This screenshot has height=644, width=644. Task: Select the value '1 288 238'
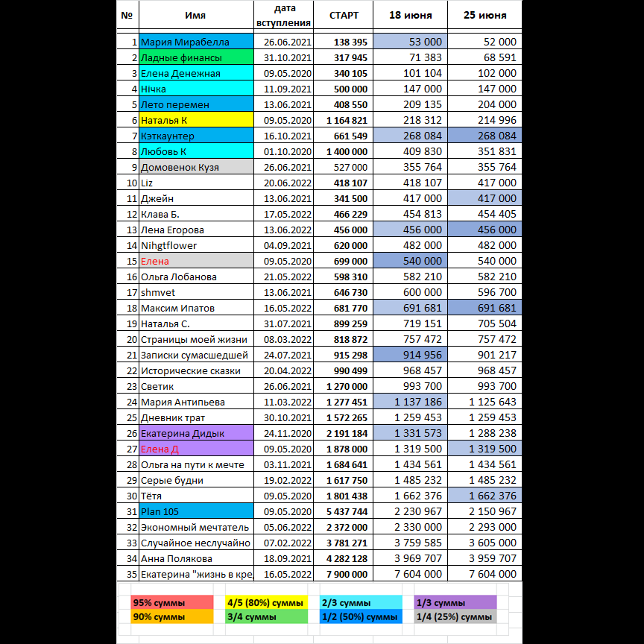click(484, 433)
